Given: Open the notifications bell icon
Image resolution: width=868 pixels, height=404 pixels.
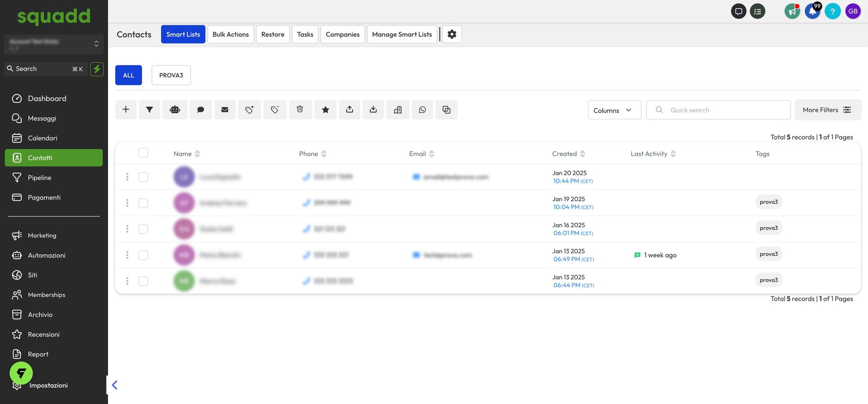Looking at the screenshot, I should [812, 11].
